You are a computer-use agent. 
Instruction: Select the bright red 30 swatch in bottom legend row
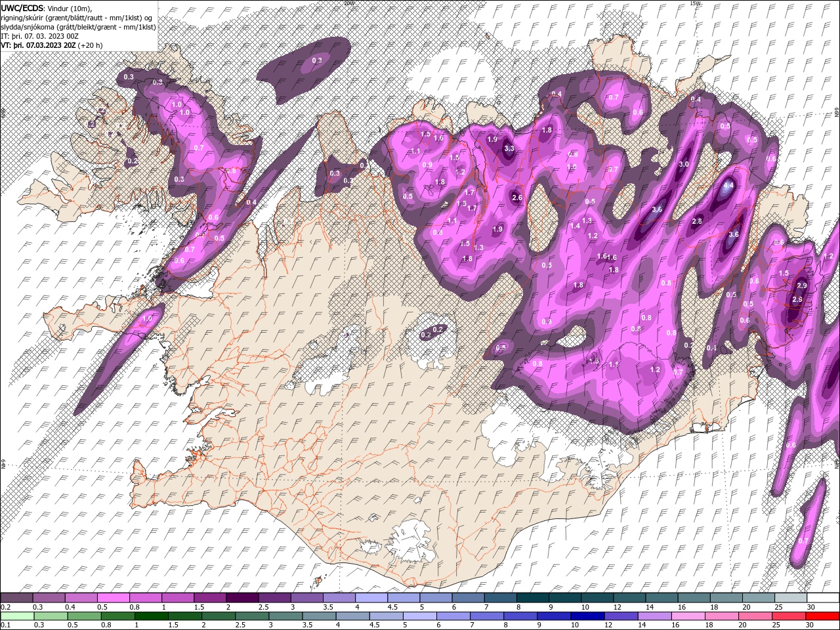(822, 616)
